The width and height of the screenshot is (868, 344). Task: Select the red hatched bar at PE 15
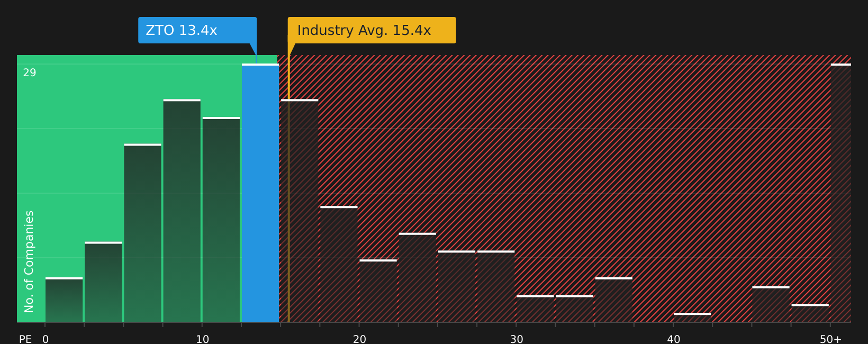coord(300,211)
